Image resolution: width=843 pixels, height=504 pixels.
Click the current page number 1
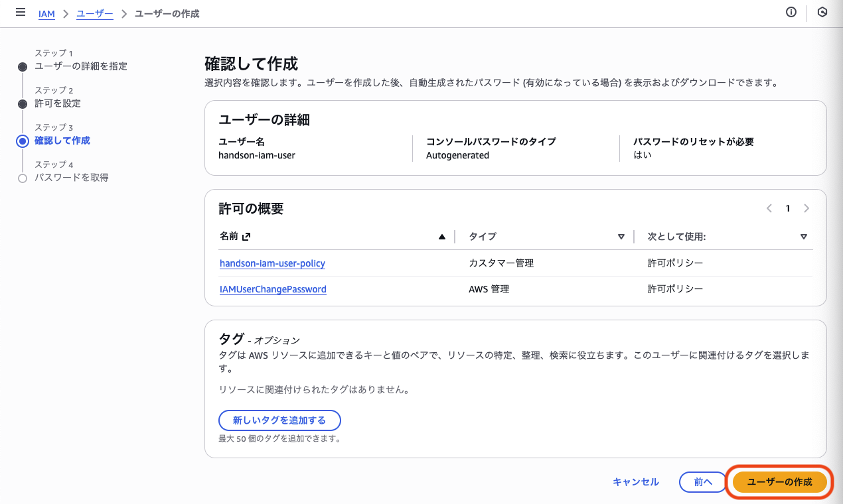(788, 208)
